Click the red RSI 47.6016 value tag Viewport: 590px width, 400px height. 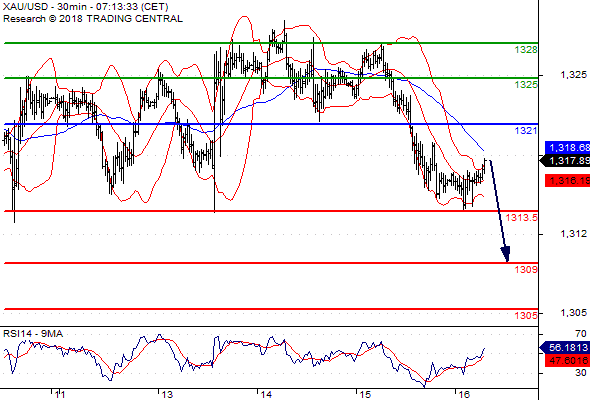click(567, 361)
